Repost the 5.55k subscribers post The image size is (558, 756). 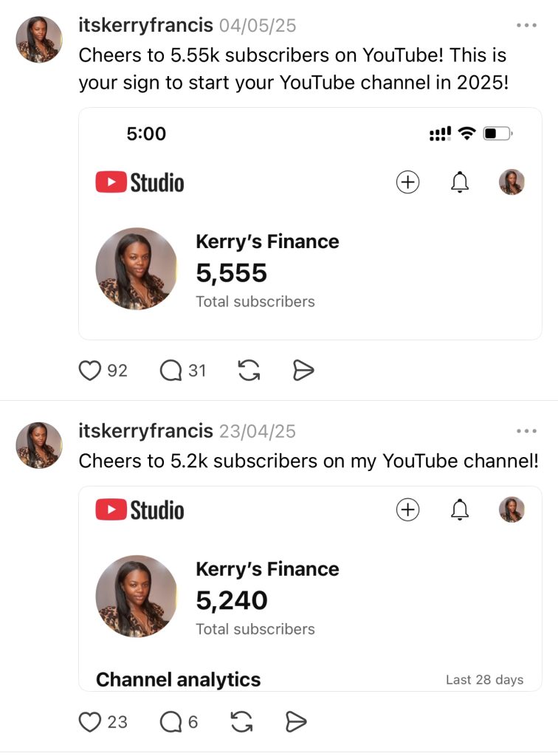point(249,370)
